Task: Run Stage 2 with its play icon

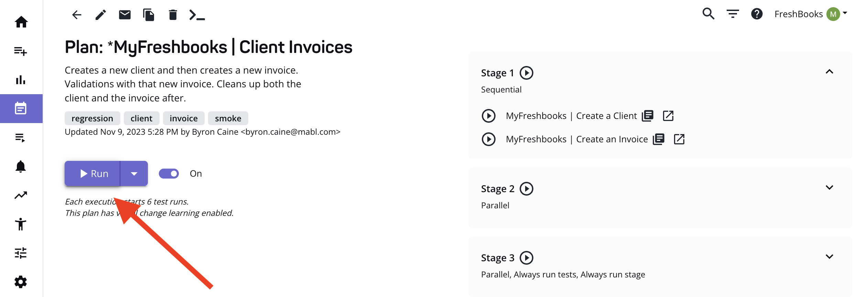Action: coord(526,189)
